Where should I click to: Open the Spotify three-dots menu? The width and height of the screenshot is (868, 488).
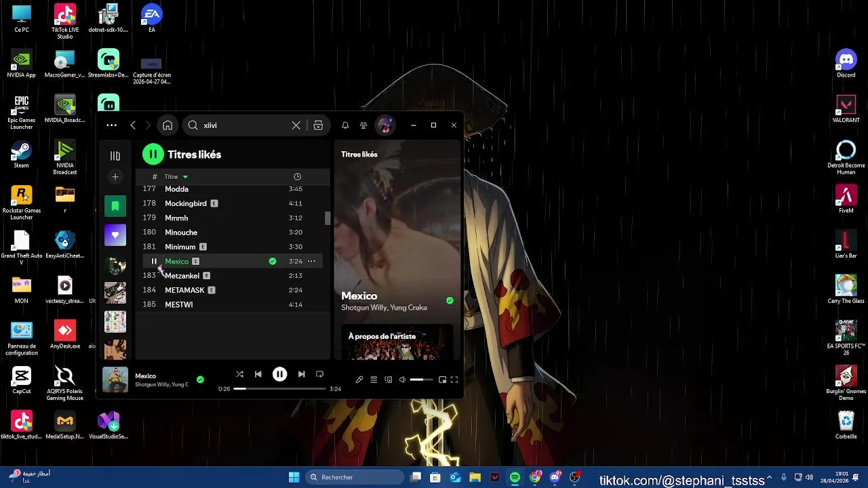[111, 125]
